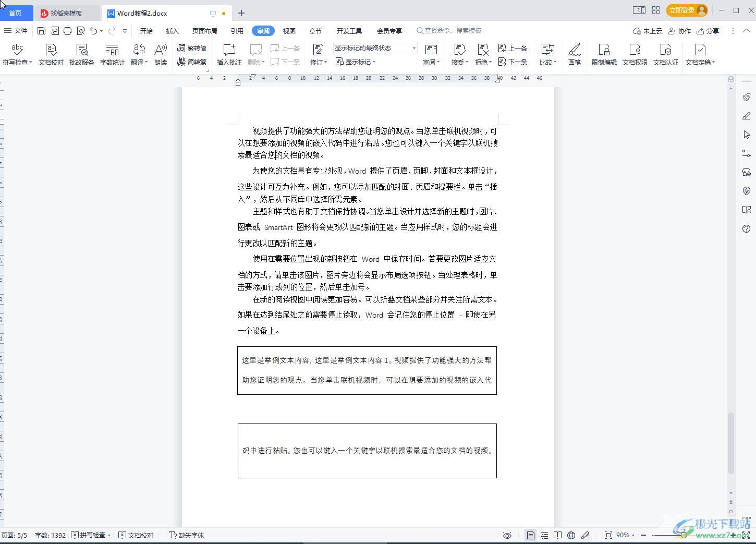Click the undo arrow in quick access toolbar

[93, 31]
